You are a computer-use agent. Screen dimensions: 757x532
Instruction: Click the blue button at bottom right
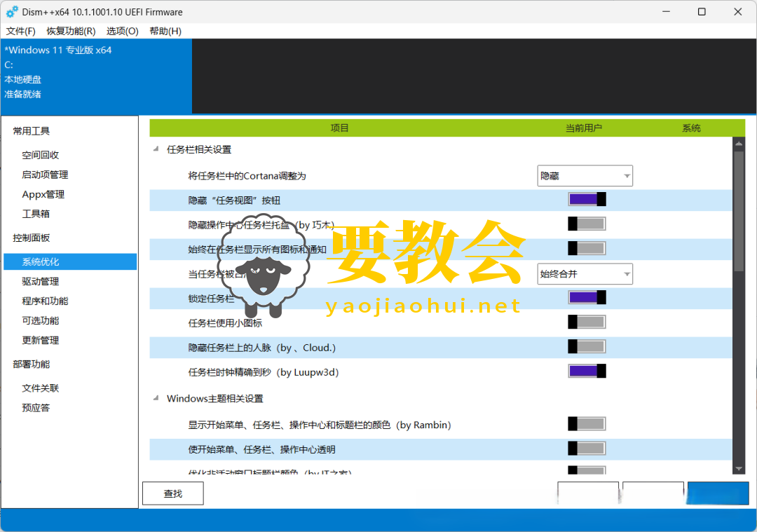click(718, 493)
